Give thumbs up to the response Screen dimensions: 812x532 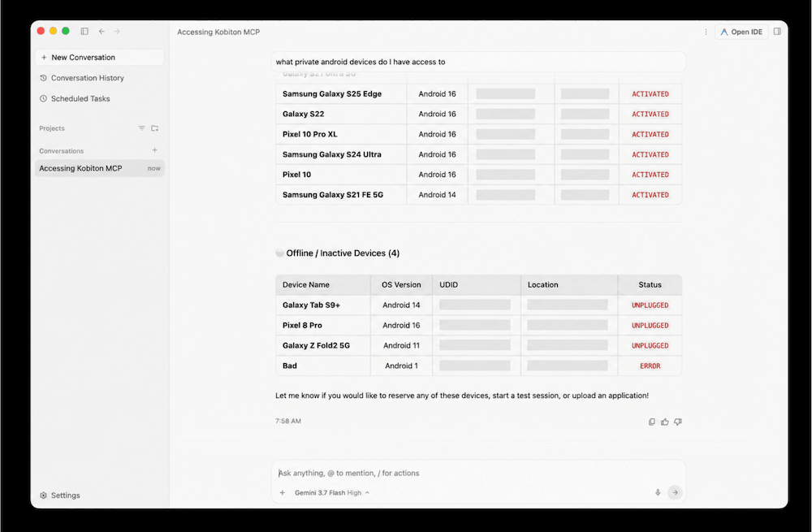click(664, 422)
